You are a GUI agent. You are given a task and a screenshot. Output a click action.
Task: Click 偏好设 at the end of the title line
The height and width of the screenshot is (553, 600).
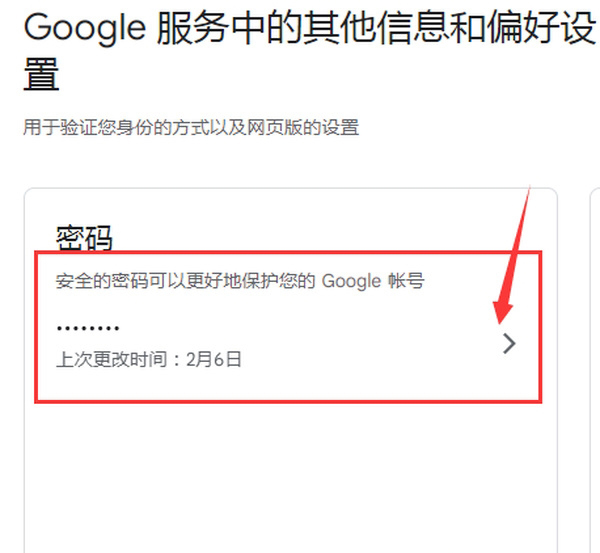(543, 27)
